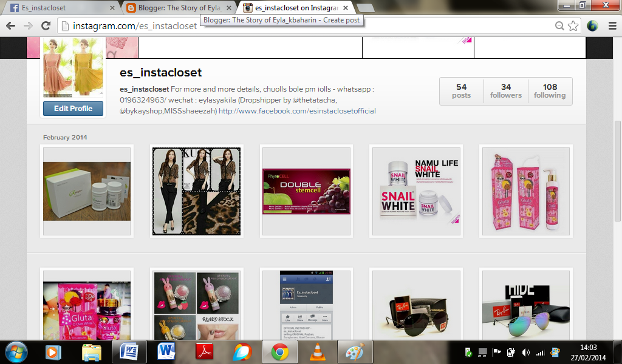Select the es_instacloset on Instagram tab

point(296,7)
